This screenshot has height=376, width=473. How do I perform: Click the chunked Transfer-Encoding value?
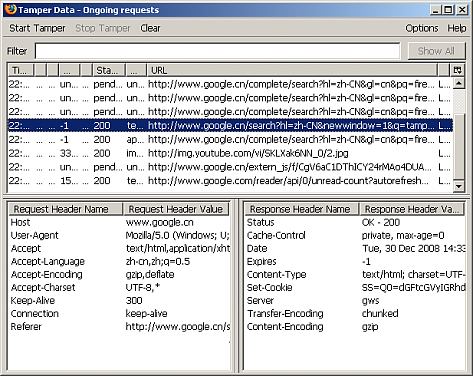coord(380,313)
